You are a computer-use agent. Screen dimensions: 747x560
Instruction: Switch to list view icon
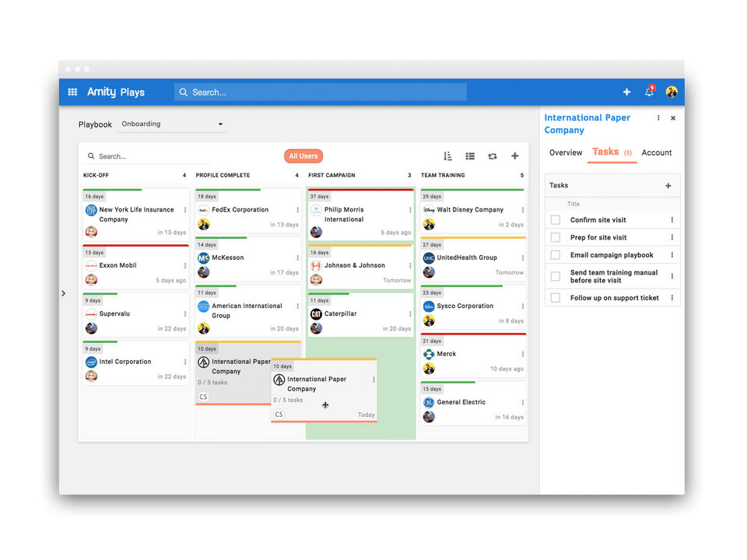[x=470, y=156]
